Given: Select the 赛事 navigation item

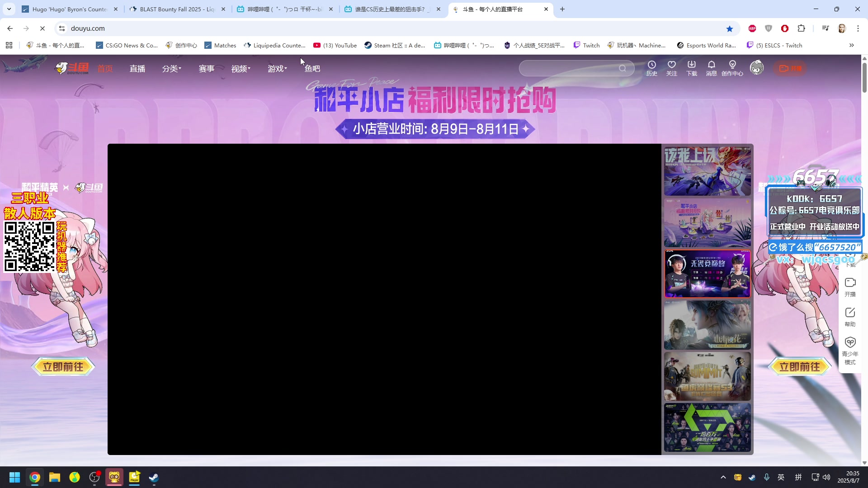Looking at the screenshot, I should [x=207, y=69].
